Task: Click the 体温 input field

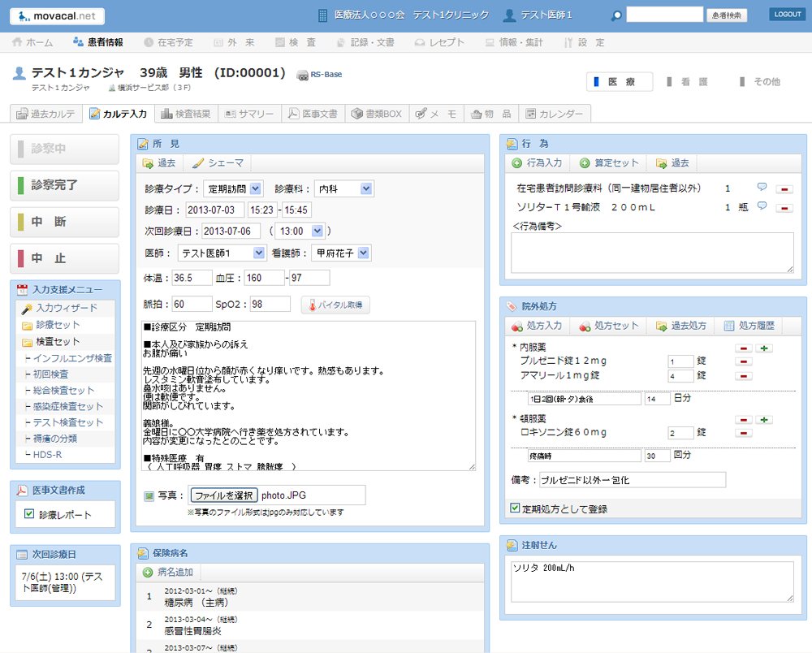Action: tap(192, 278)
